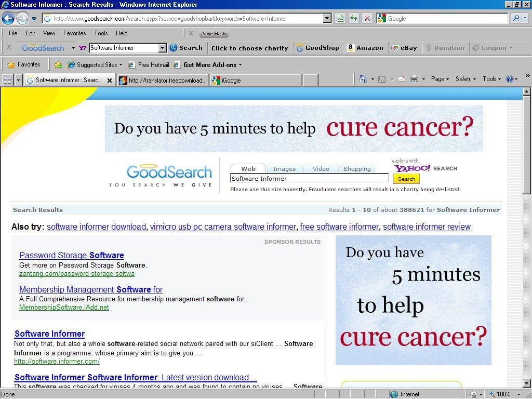Click the magnifier search icon
This screenshot has width=532, height=399.
516,18
